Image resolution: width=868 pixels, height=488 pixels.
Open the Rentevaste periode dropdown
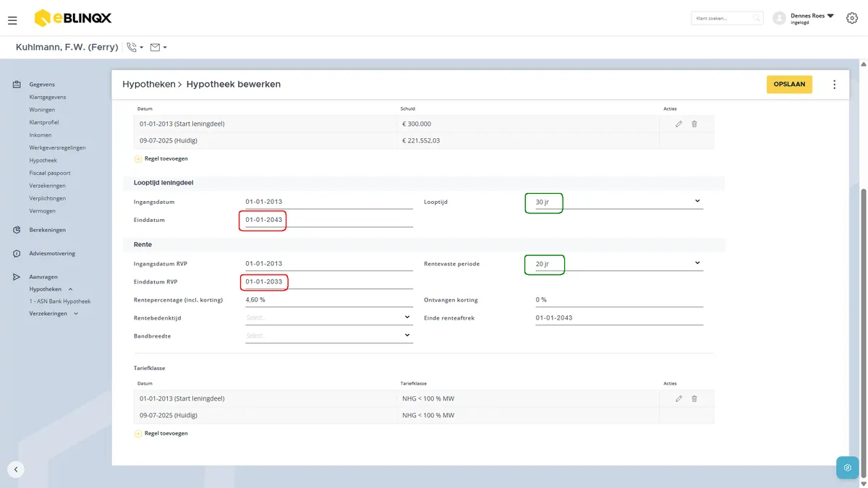[x=618, y=264]
